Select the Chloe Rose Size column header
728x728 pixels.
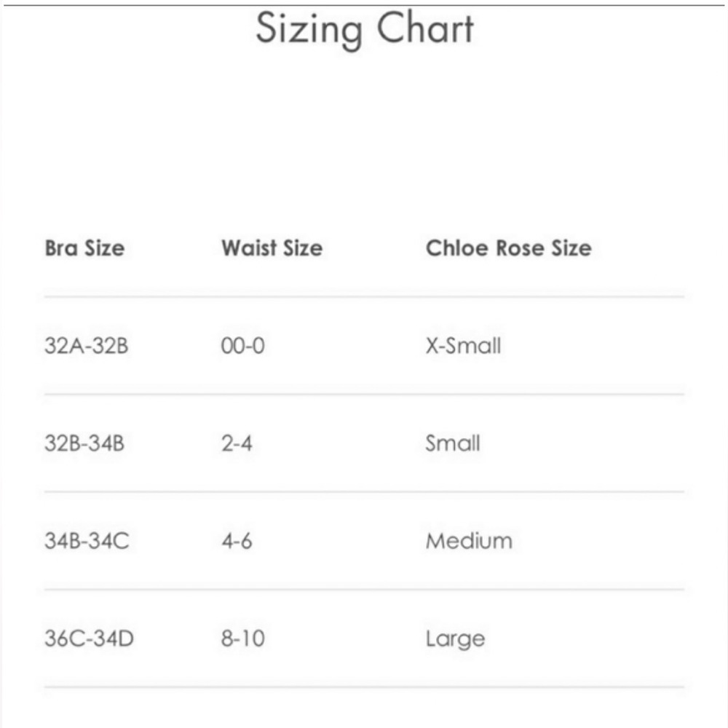coord(508,248)
